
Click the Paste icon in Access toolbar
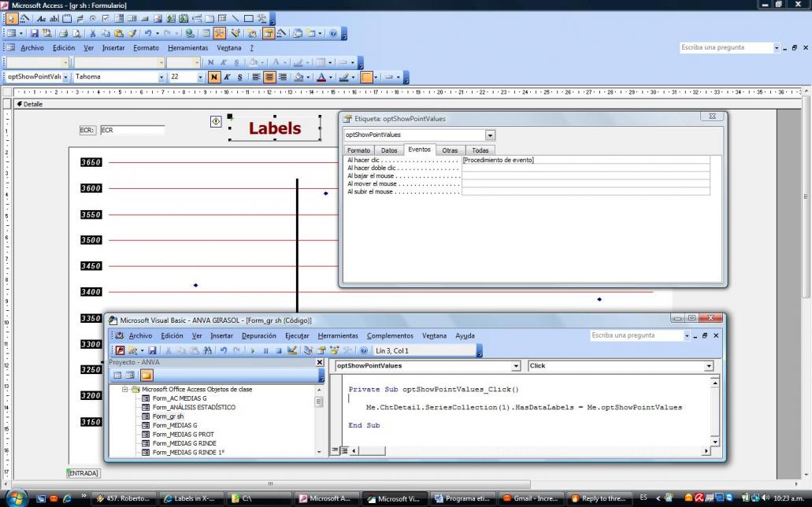tap(119, 33)
